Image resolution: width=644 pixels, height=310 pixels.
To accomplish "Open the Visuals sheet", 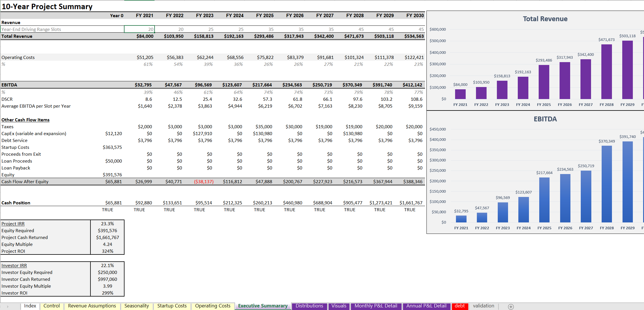I will 339,306.
